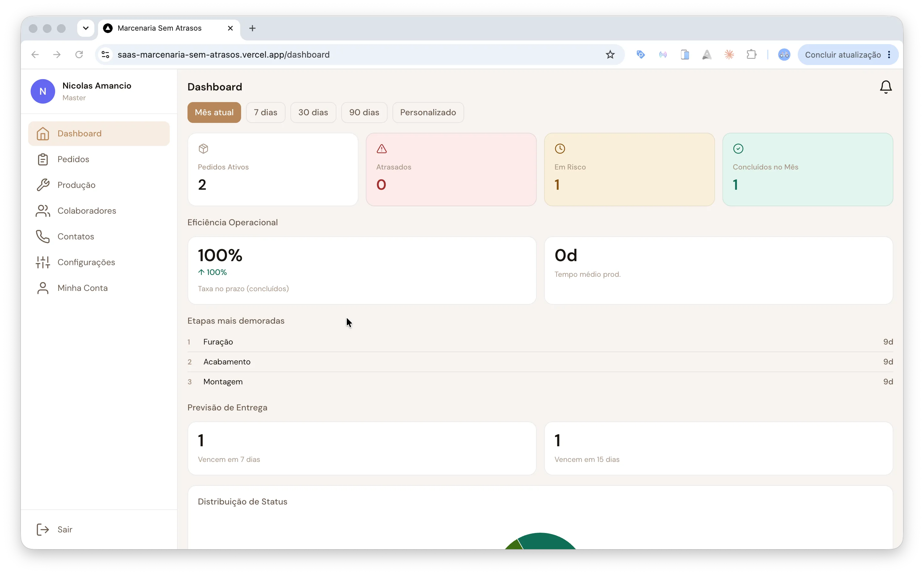This screenshot has height=575, width=924.
Task: Open Pedidos from the sidebar
Action: click(x=99, y=159)
